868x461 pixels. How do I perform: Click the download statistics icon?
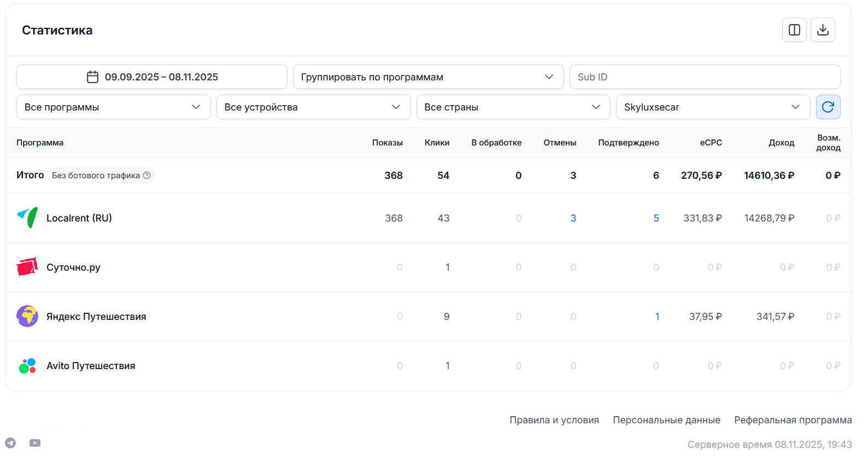(x=823, y=30)
